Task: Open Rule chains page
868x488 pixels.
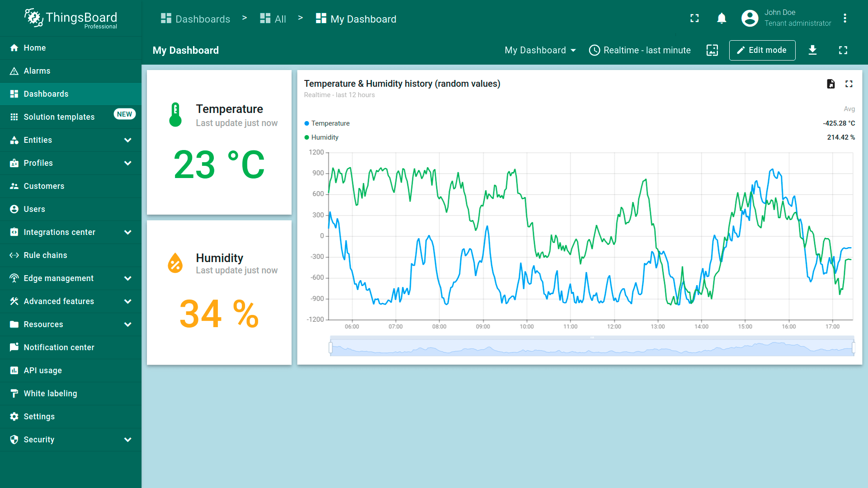Action: point(45,255)
